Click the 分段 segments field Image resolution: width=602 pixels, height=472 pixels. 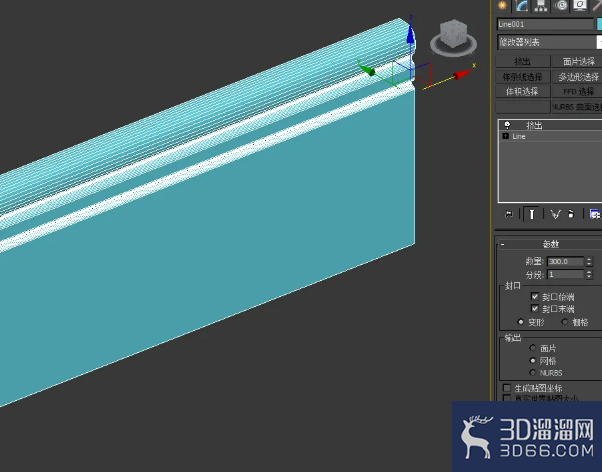(x=566, y=274)
